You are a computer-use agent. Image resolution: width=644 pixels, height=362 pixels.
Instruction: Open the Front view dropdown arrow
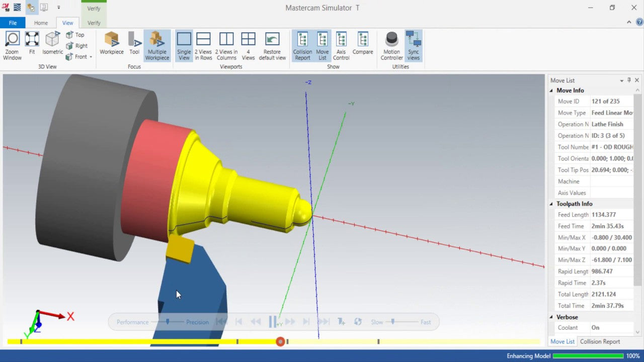pyautogui.click(x=91, y=57)
